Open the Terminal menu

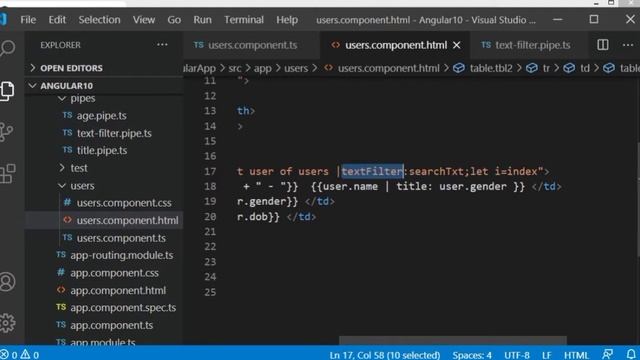pos(244,20)
